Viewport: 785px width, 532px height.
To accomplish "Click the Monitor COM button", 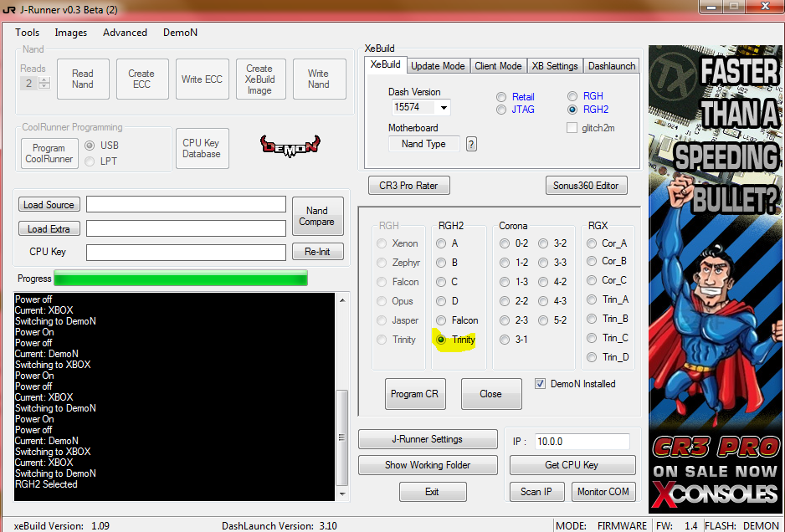I will 603,492.
